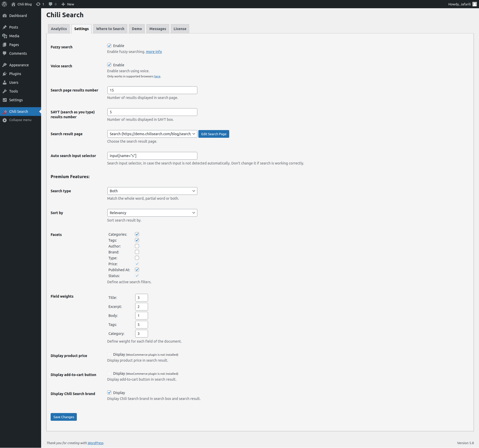Click the Collapse menu text

(20, 120)
